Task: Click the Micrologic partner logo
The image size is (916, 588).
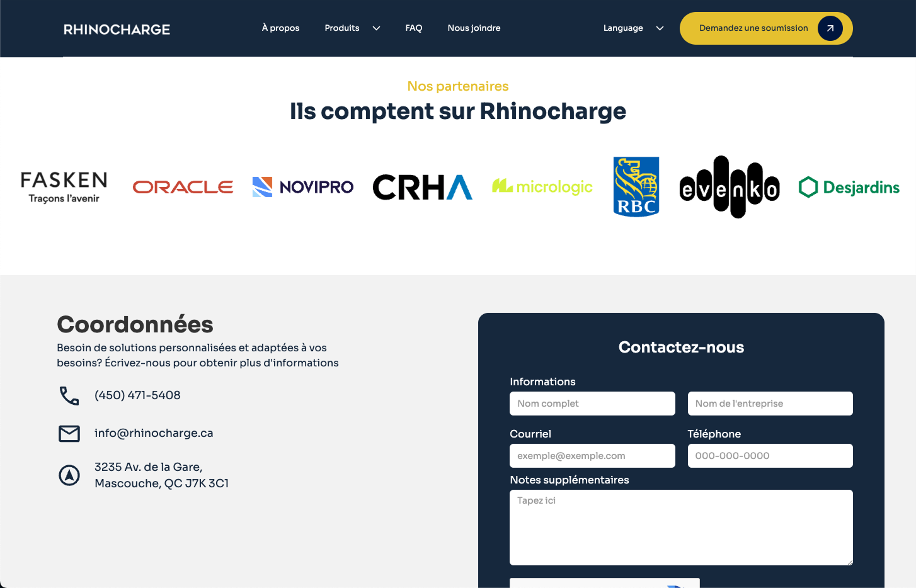Action: [x=542, y=186]
